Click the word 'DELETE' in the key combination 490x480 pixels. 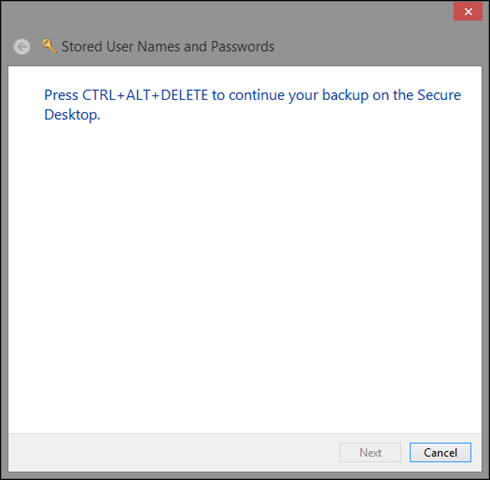pos(184,95)
